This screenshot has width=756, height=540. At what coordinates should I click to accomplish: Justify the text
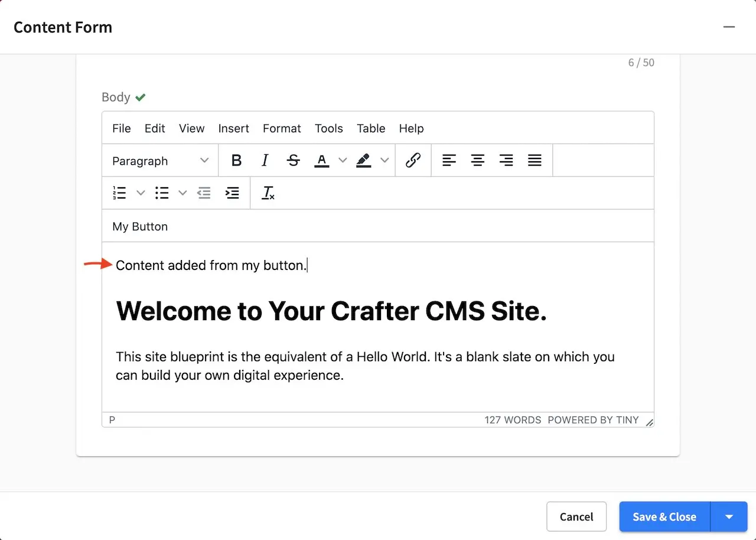(535, 161)
